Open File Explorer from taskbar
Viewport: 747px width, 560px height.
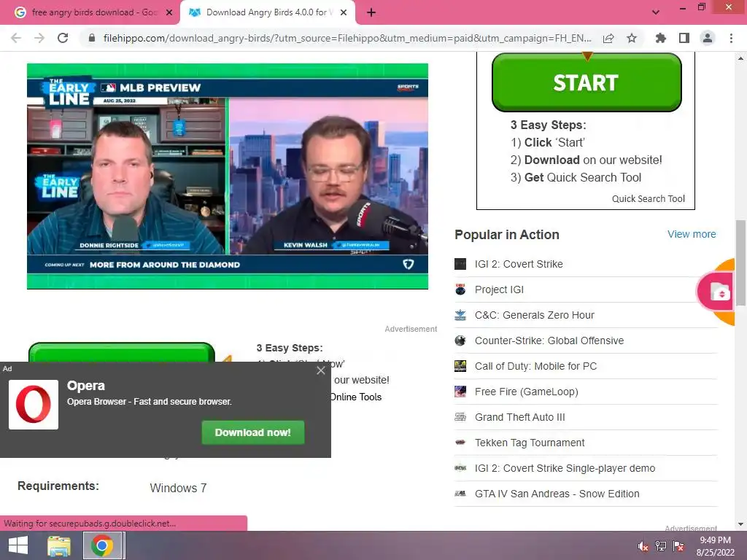[x=59, y=545]
